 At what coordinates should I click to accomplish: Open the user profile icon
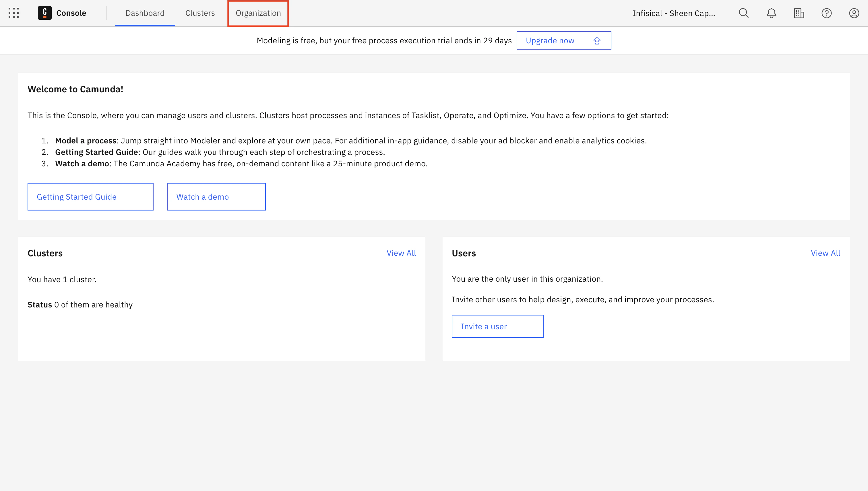tap(854, 13)
